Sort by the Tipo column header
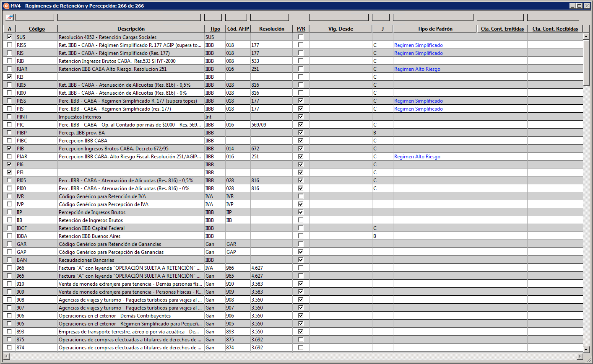This screenshot has height=364, width=593. pyautogui.click(x=215, y=29)
